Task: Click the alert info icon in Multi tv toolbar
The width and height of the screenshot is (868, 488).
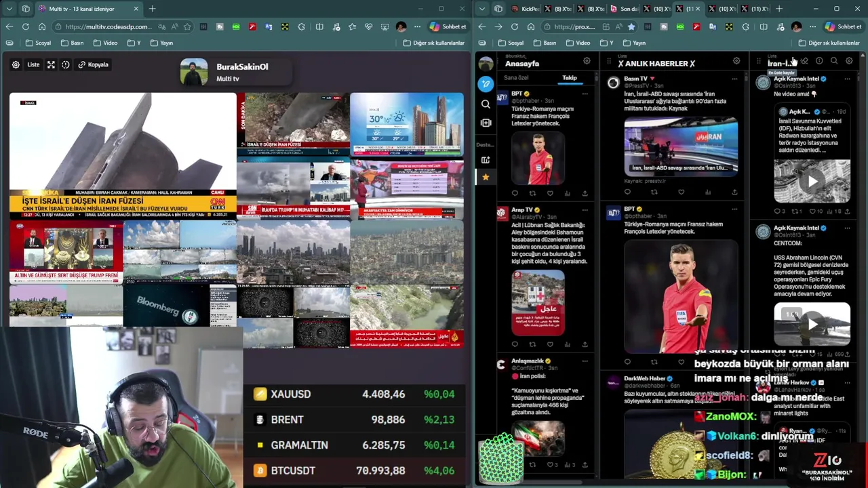Action: coord(66,64)
